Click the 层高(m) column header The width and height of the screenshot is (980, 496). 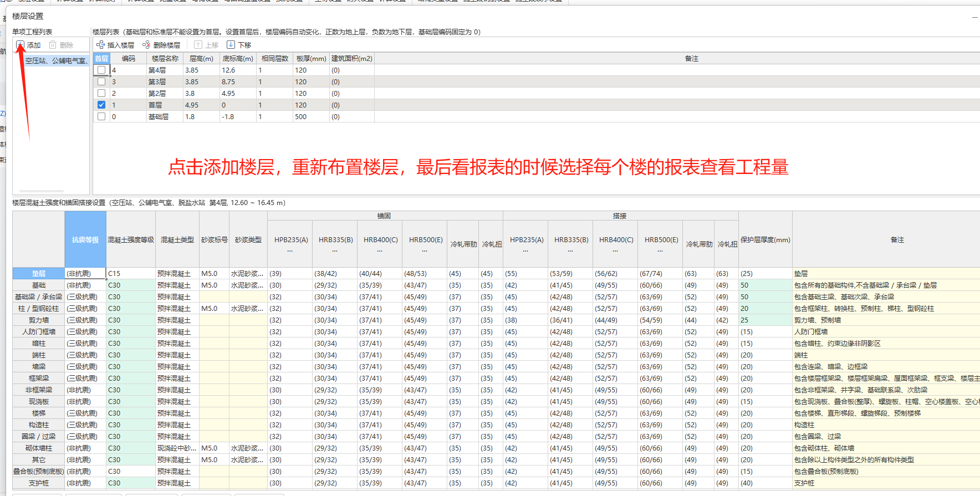tap(201, 58)
